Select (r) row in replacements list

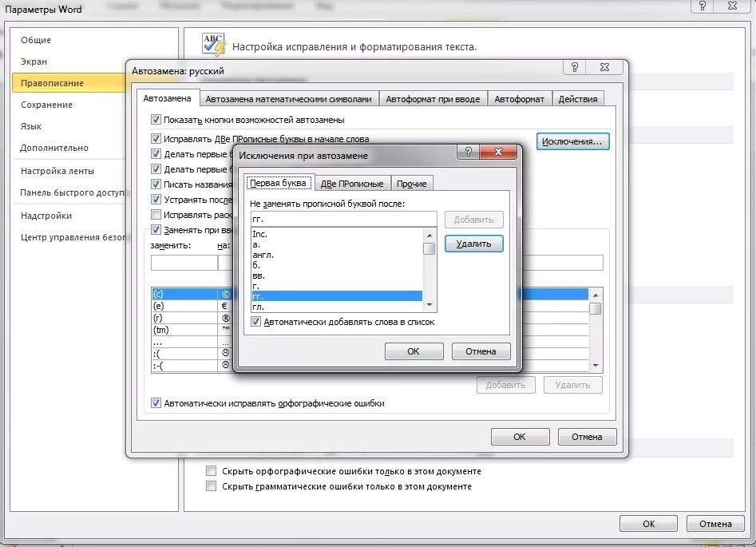click(191, 318)
